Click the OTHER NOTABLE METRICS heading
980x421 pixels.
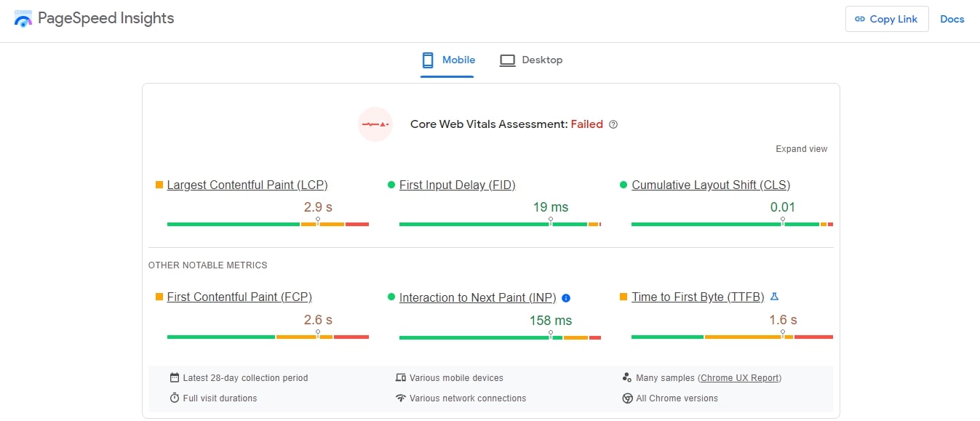pyautogui.click(x=208, y=265)
